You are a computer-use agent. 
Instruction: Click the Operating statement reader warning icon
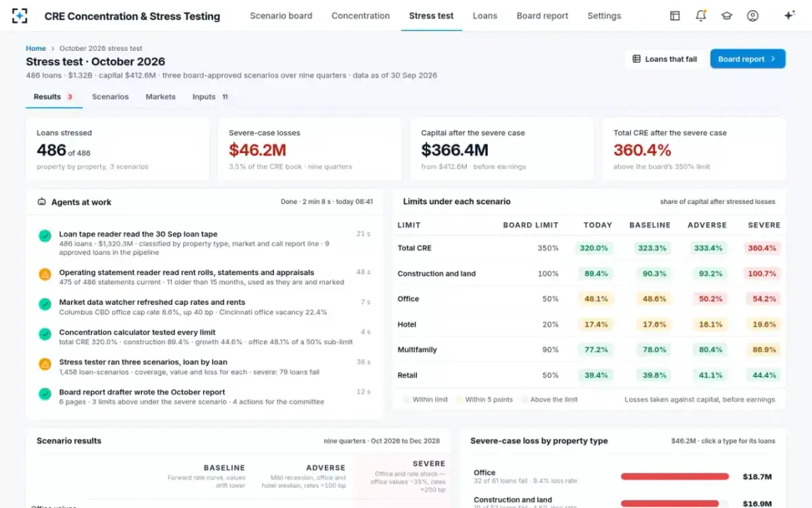point(45,274)
